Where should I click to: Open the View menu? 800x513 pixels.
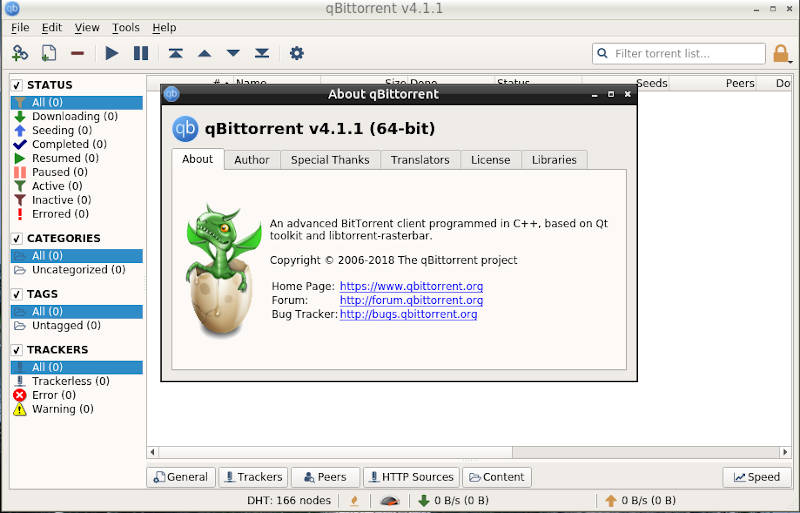click(x=87, y=28)
